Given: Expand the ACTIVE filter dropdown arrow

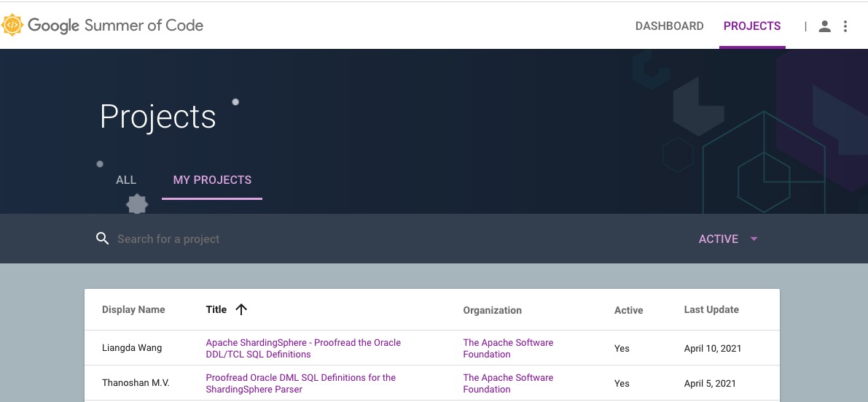Looking at the screenshot, I should (x=754, y=239).
